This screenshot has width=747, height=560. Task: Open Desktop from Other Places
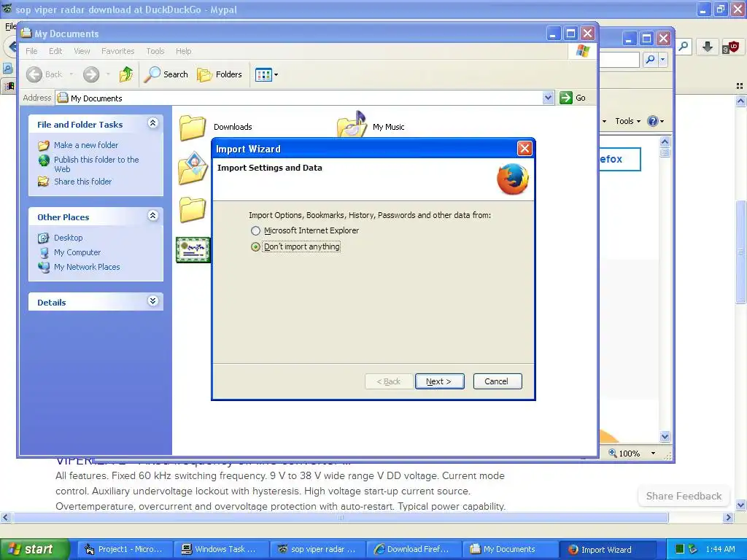click(68, 238)
